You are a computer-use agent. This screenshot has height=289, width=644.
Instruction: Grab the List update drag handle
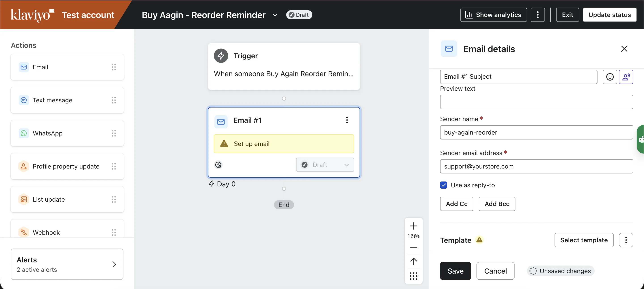pyautogui.click(x=114, y=199)
